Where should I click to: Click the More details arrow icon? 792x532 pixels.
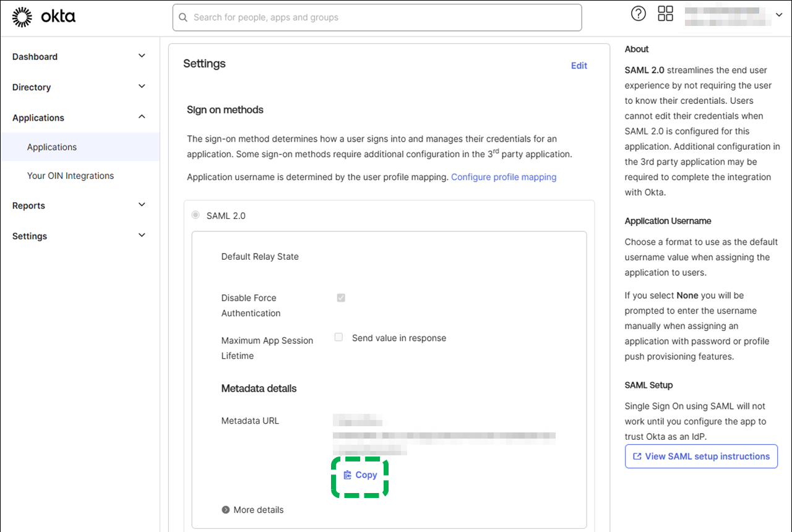click(x=226, y=510)
